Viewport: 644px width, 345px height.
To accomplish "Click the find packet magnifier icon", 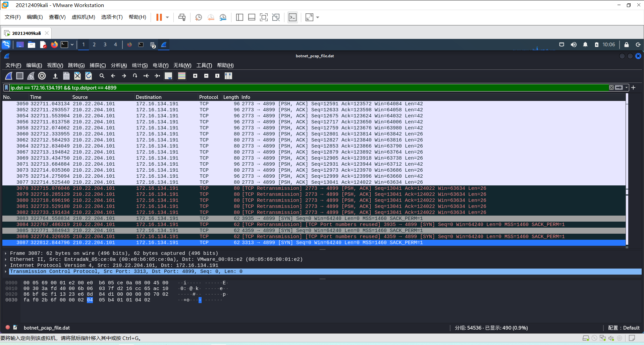I will (102, 76).
